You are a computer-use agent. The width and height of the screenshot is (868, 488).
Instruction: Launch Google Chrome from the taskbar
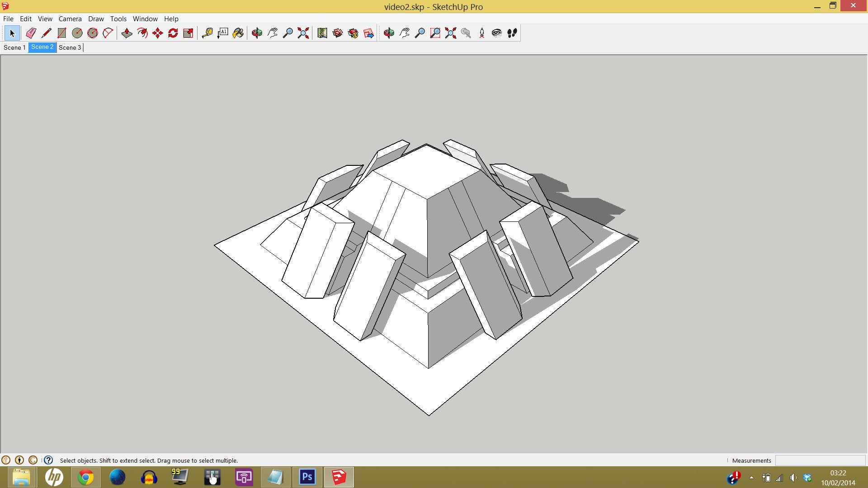85,477
